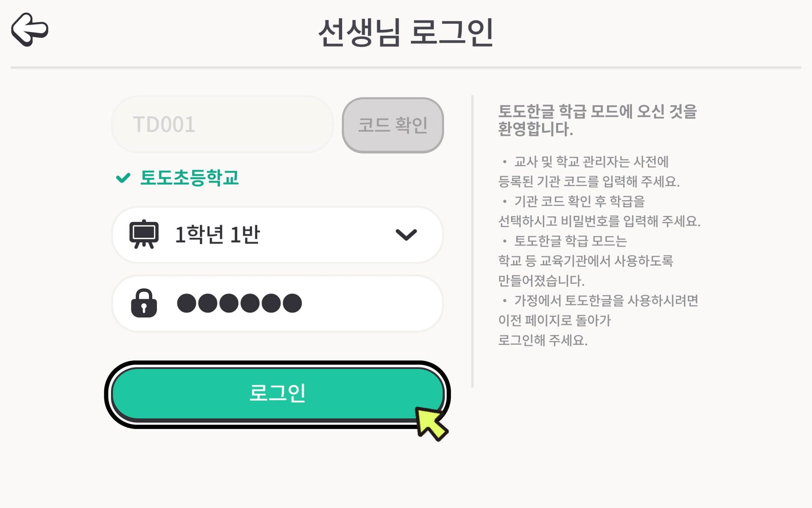Focus the masked password dots field
The height and width of the screenshot is (508, 812).
click(278, 304)
